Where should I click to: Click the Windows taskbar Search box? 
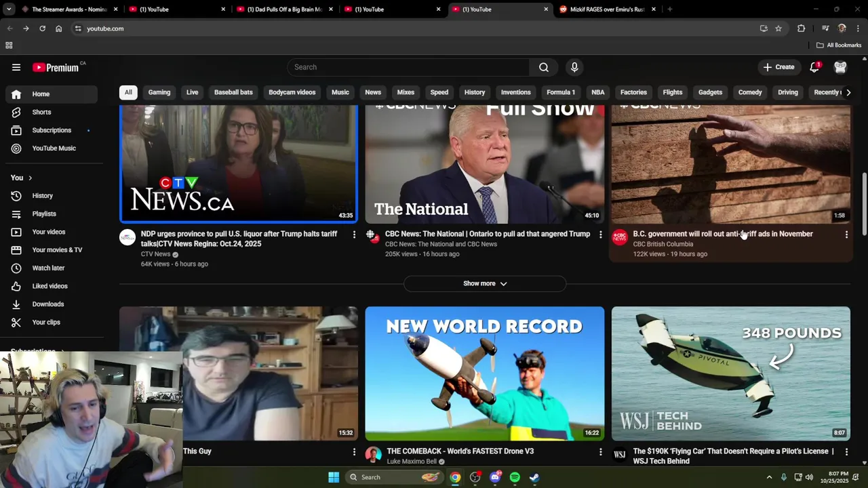pyautogui.click(x=396, y=477)
